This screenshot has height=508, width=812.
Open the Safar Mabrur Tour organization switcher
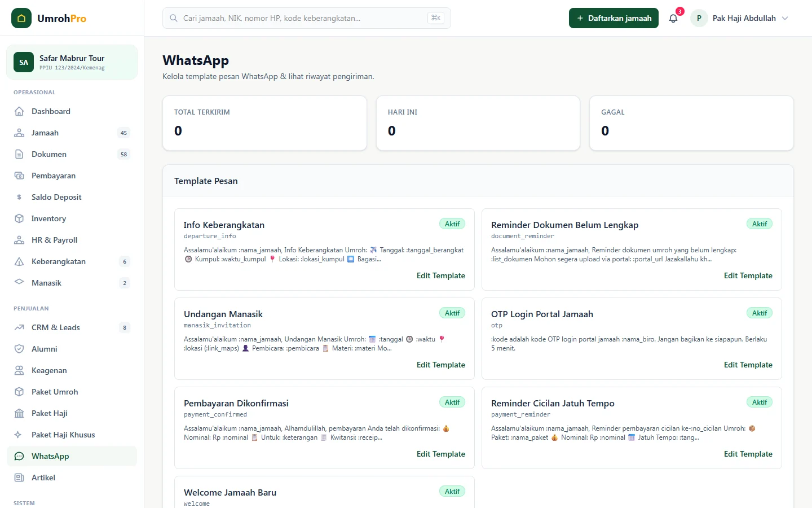pyautogui.click(x=72, y=62)
